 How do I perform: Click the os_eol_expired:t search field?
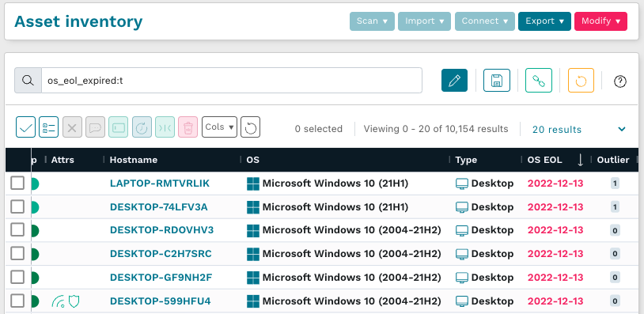(x=232, y=81)
